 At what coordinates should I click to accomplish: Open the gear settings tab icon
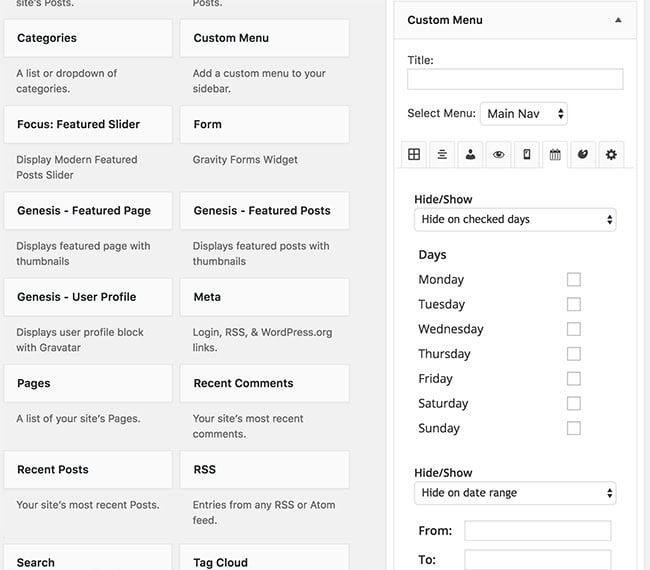[611, 155]
